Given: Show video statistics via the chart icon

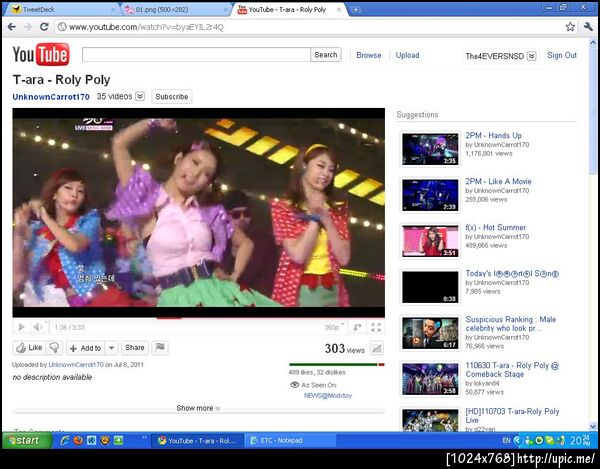Looking at the screenshot, I should [377, 348].
